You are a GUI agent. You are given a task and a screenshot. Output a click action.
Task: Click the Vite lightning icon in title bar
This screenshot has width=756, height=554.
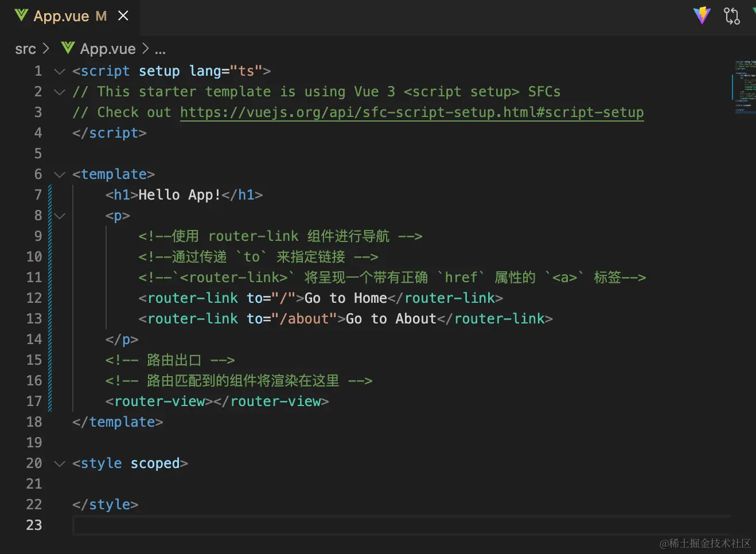(x=702, y=15)
